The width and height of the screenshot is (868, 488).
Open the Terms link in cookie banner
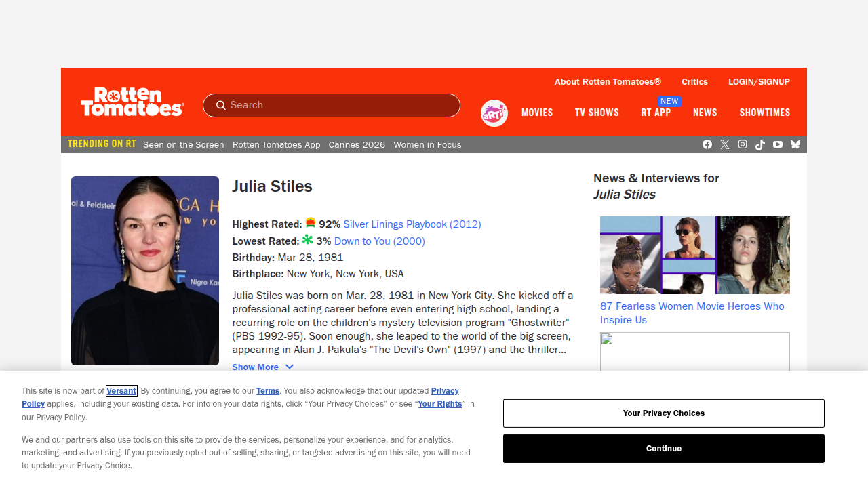tap(268, 391)
